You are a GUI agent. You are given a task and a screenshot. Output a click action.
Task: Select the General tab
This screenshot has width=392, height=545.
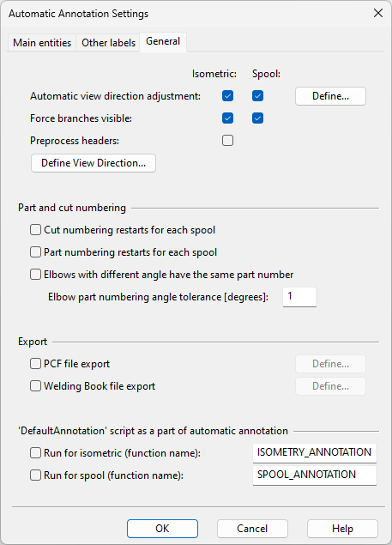click(163, 41)
